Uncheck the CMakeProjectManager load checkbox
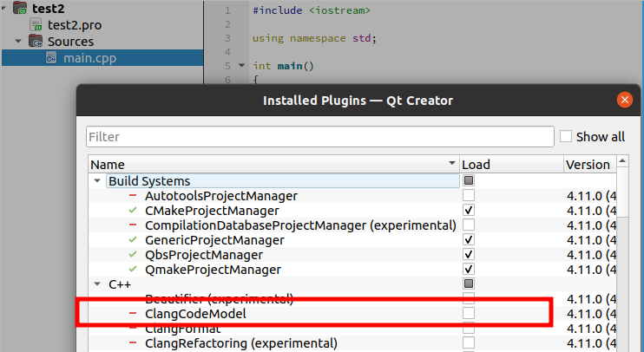Screen dimensions: 644x352 coord(469,210)
